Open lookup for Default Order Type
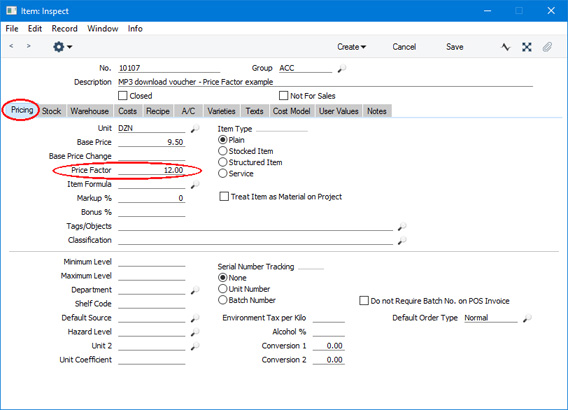This screenshot has height=410, width=568. (x=527, y=318)
